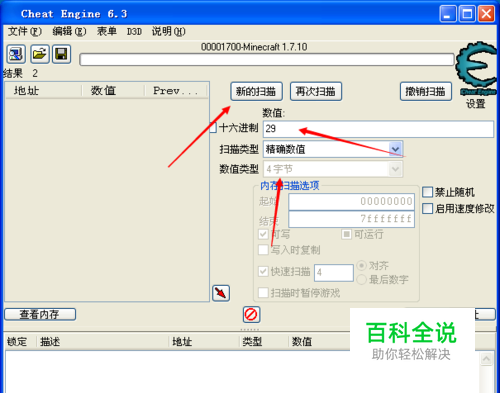Toggle the 可运行 executable checkbox

point(346,234)
